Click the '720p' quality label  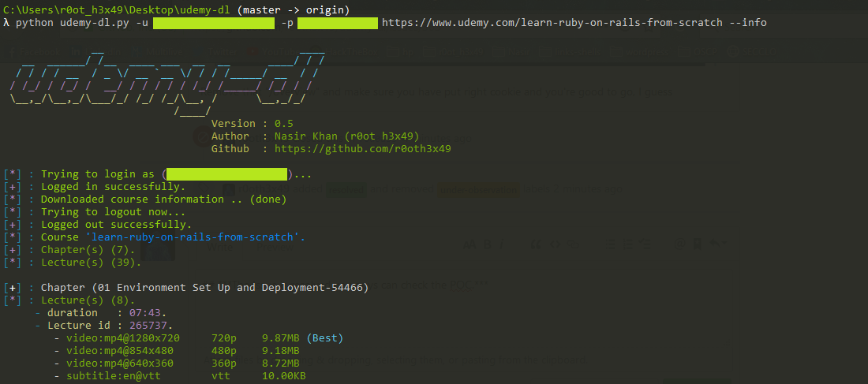pyautogui.click(x=224, y=338)
